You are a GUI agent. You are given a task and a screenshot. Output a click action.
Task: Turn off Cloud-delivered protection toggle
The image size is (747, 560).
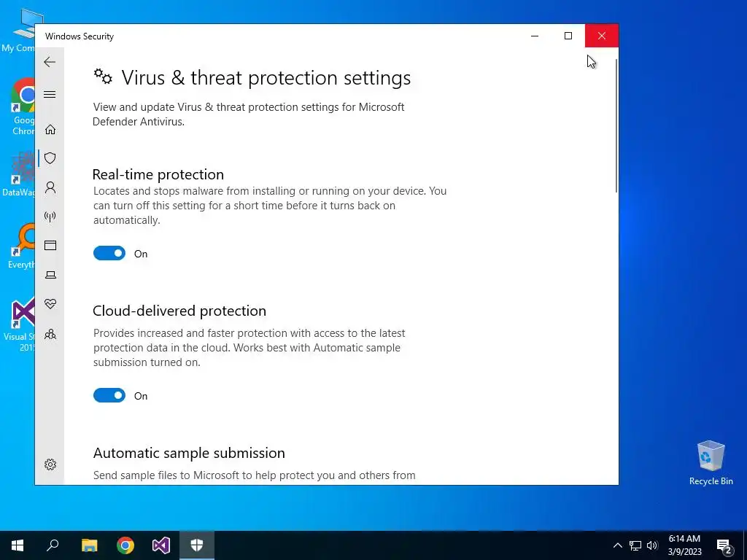tap(109, 395)
